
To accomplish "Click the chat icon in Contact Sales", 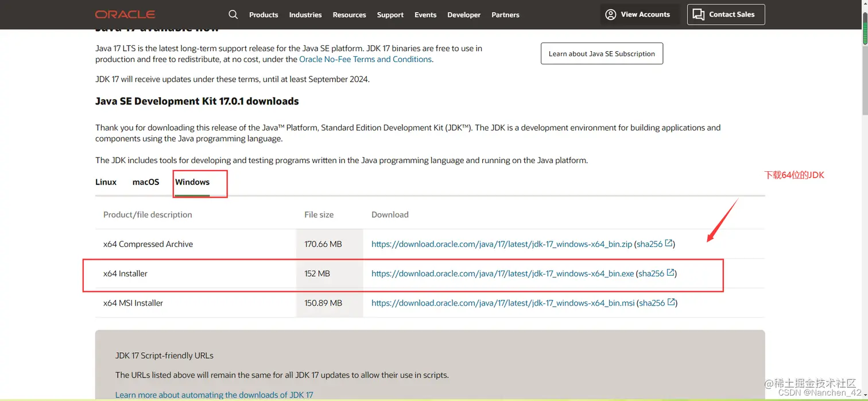I will tap(698, 14).
